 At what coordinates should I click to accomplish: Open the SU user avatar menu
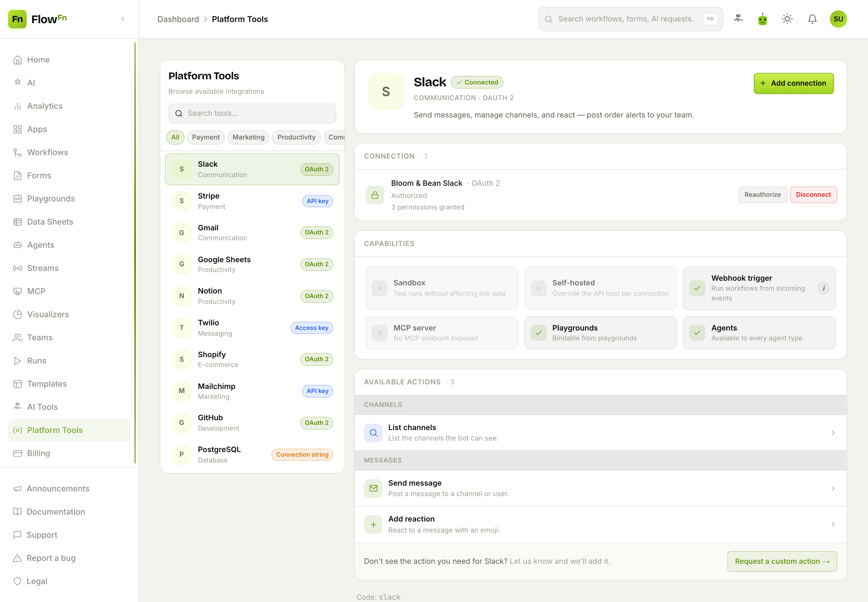click(838, 19)
